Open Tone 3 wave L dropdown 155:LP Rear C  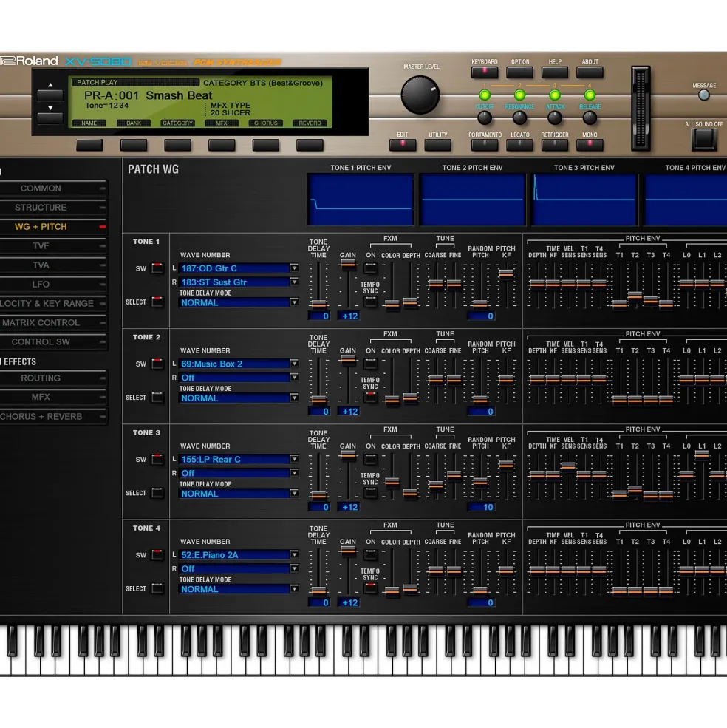click(x=239, y=460)
